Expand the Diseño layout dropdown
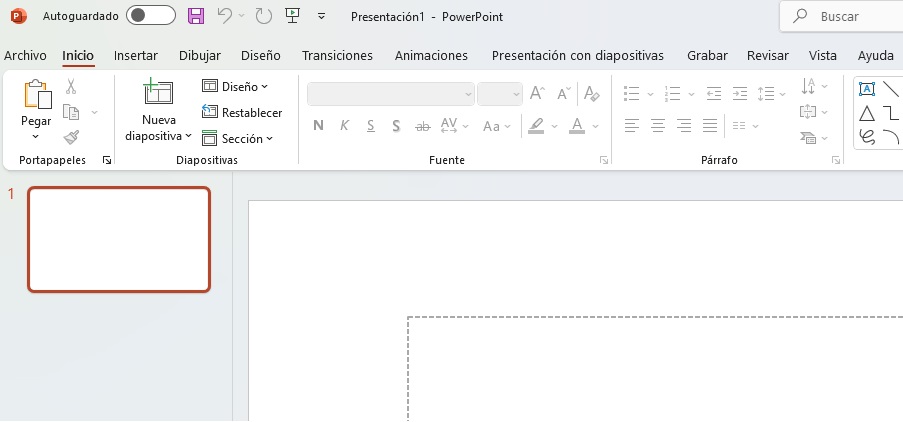This screenshot has height=422, width=903. click(235, 87)
